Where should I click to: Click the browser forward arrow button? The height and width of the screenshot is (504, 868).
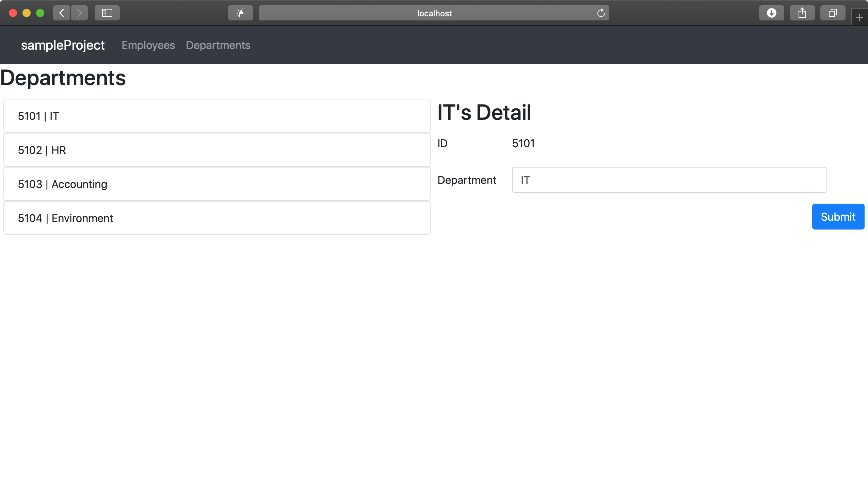79,13
